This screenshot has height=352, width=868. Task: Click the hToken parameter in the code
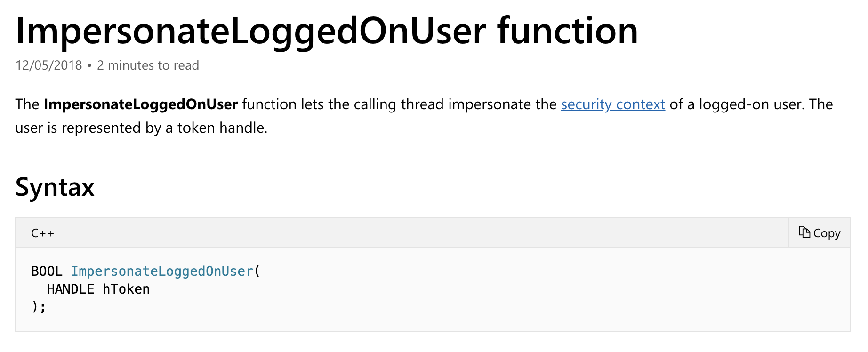pos(126,289)
